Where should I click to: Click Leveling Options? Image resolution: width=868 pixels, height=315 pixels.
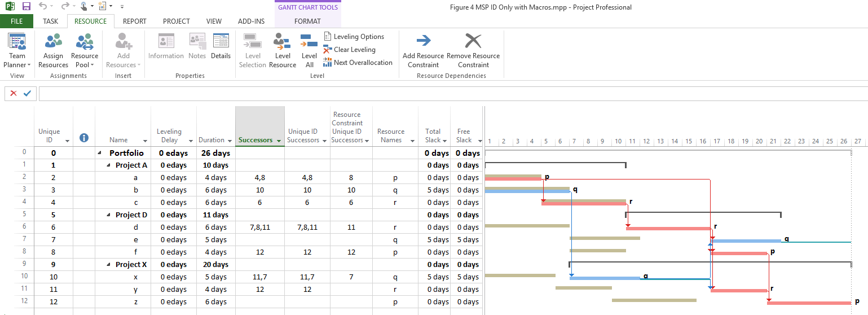click(x=358, y=37)
